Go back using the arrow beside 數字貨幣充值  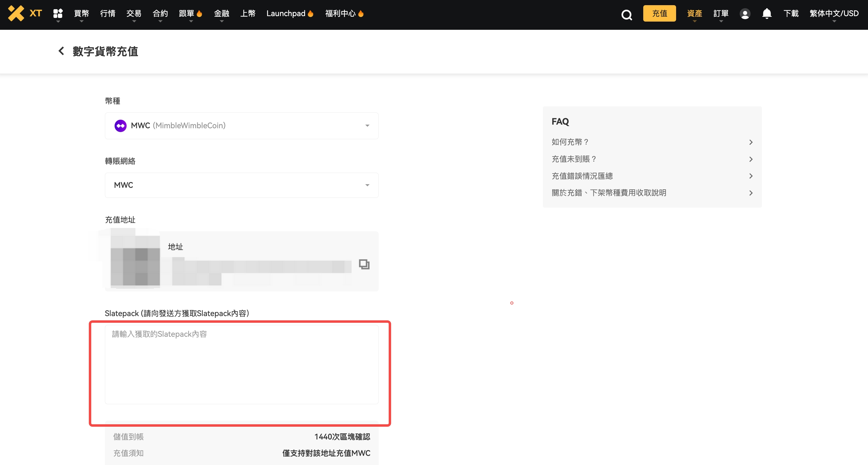61,51
